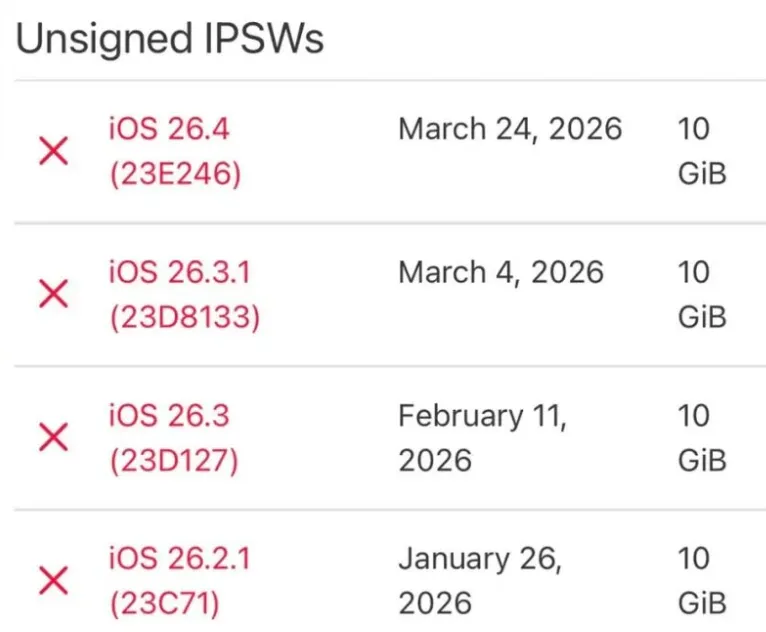Select build number (23D127)
Screen dimensions: 766x632
tap(174, 460)
